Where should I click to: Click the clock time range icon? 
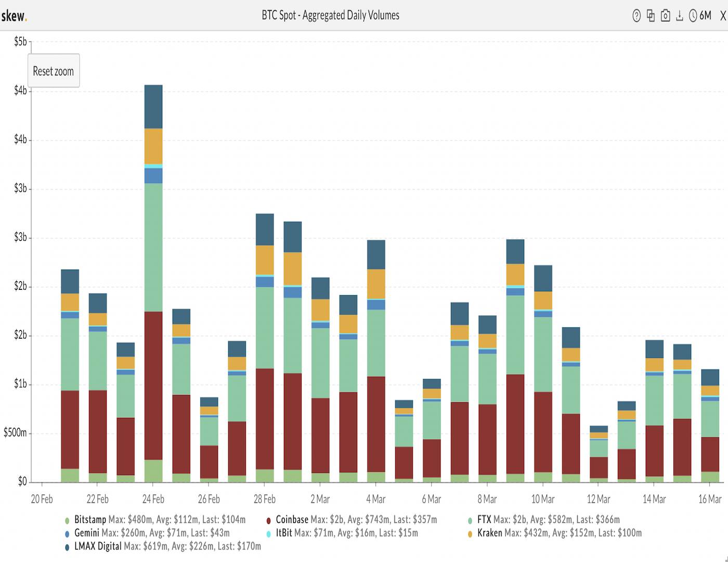[x=693, y=16]
